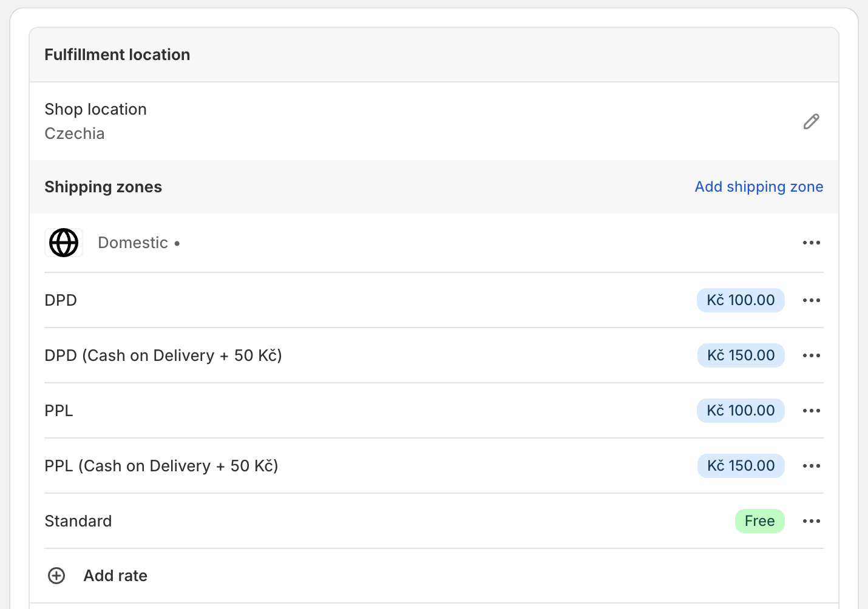Select the Kč 150.00 badge for DPD Cash on Delivery

click(741, 355)
